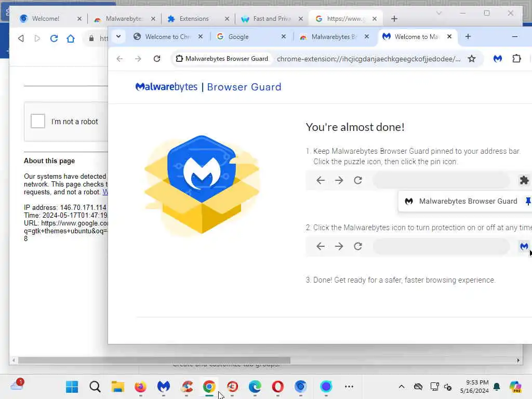The image size is (532, 399).
Task: Open new tab in background browser window
Action: (x=394, y=19)
